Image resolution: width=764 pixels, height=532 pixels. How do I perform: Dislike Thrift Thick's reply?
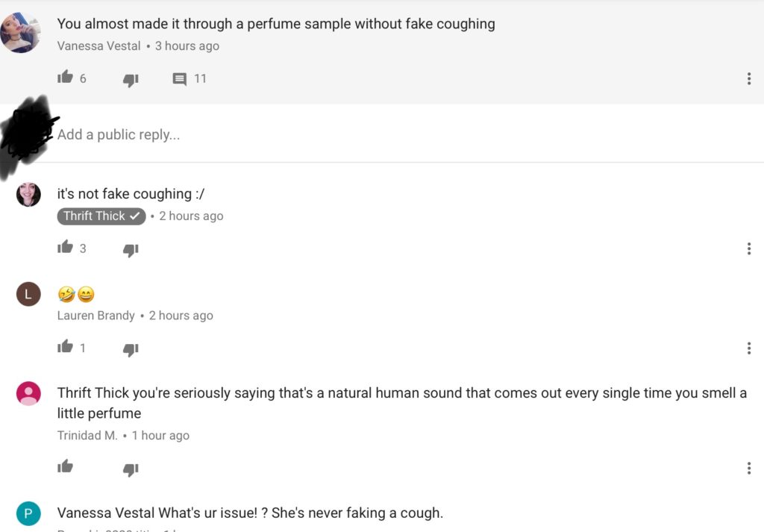point(131,249)
